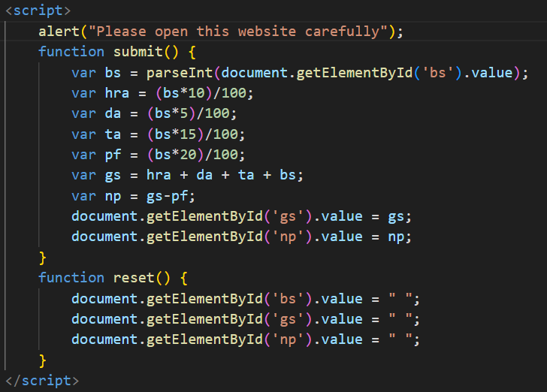
Task: Click the closing brace of the reset function
Action: [x=43, y=360]
